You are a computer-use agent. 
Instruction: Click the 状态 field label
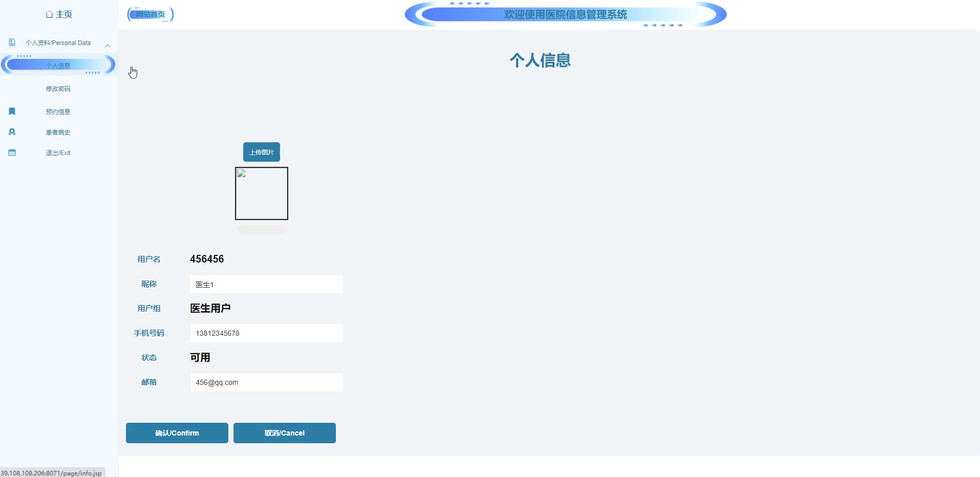coord(149,357)
